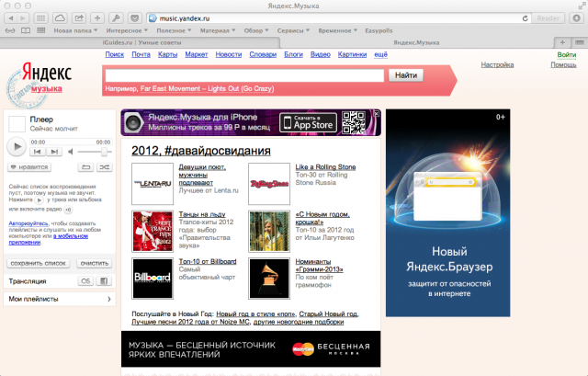Close the iPhone app banner
This screenshot has height=376, width=588.
coord(377,113)
